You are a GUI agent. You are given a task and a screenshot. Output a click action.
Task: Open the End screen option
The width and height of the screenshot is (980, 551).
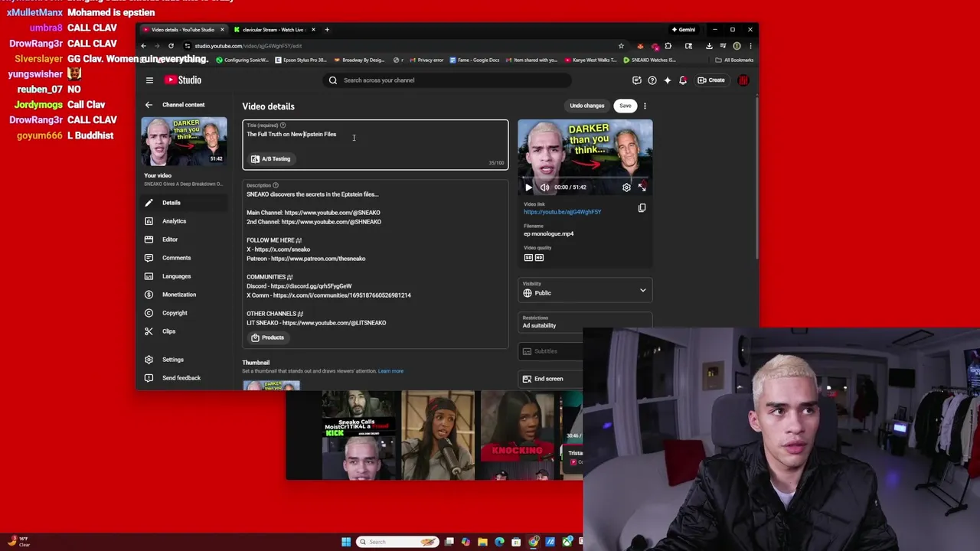550,379
